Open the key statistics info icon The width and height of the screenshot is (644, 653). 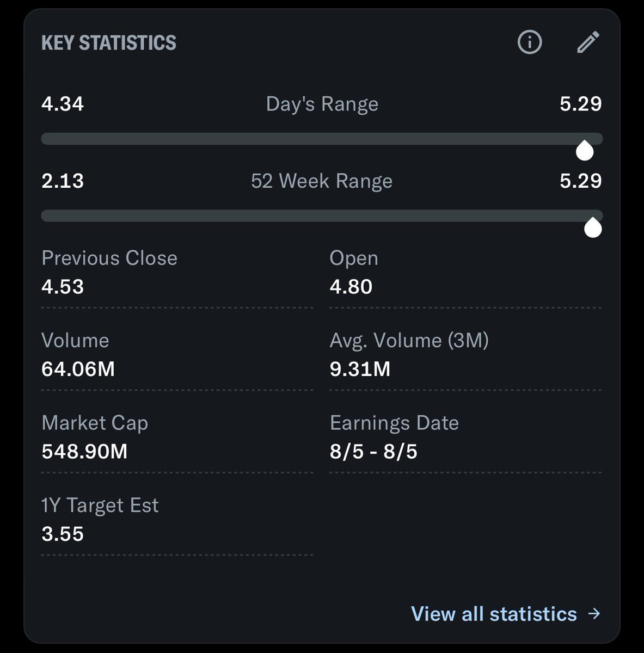tap(530, 42)
